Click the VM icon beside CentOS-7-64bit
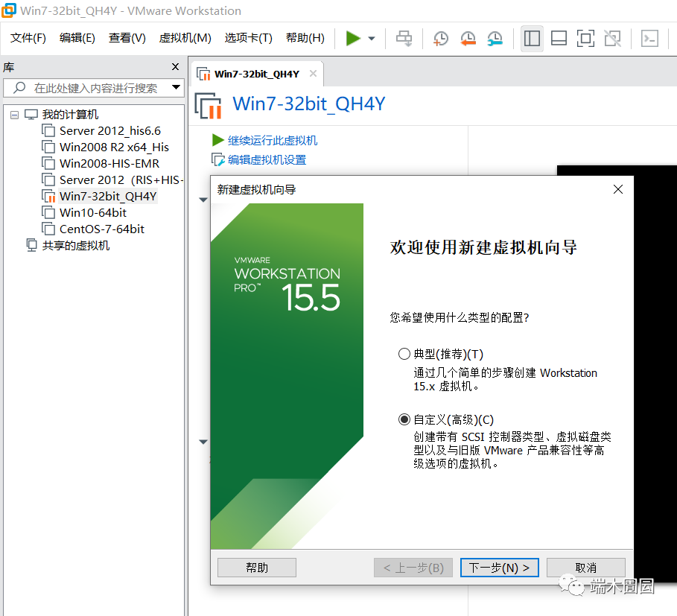This screenshot has height=616, width=677. pyautogui.click(x=48, y=229)
